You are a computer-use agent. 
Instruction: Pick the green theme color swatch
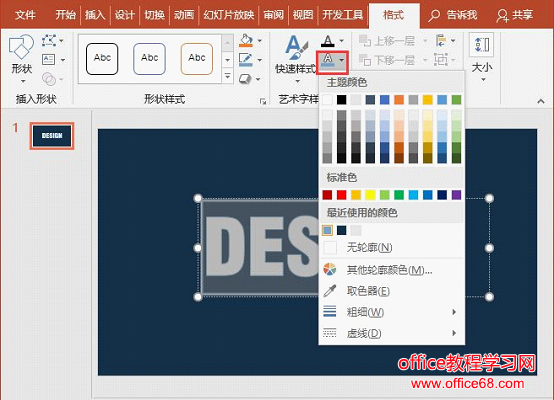456,100
